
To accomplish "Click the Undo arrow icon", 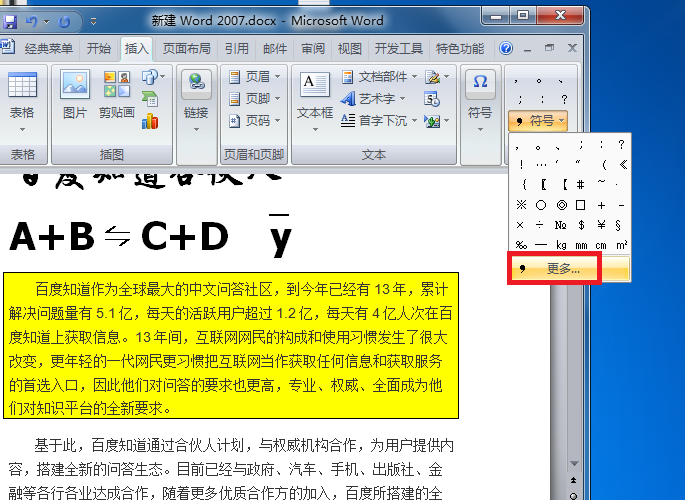I will click(31, 21).
